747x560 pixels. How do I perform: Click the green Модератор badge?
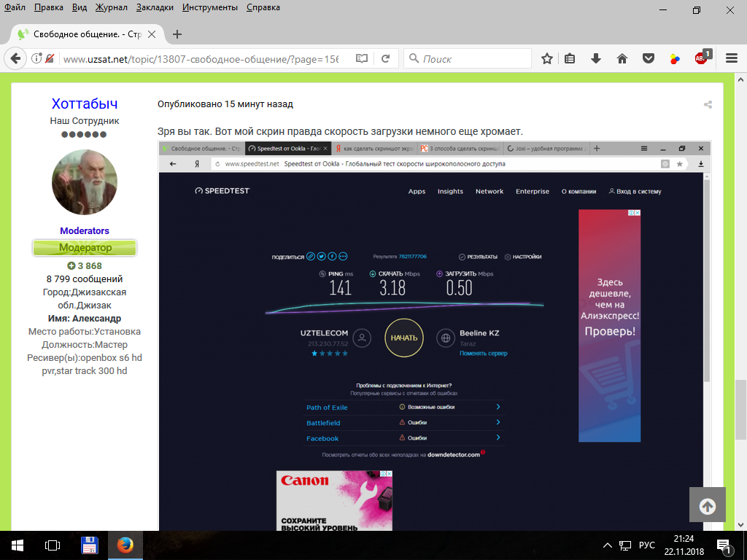(x=85, y=248)
